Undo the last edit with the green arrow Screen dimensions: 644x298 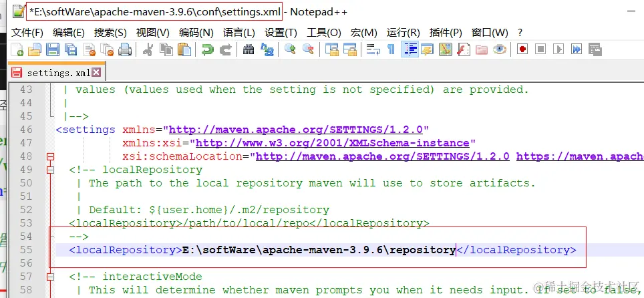pos(207,49)
